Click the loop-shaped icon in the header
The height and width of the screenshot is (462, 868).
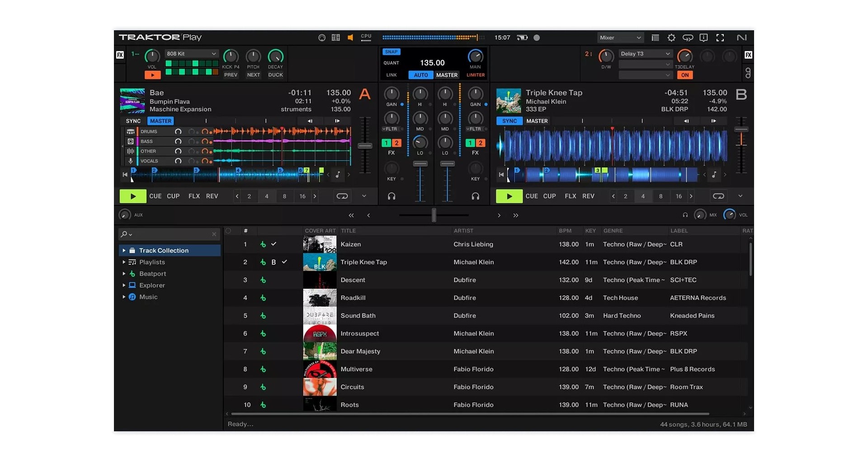[688, 37]
